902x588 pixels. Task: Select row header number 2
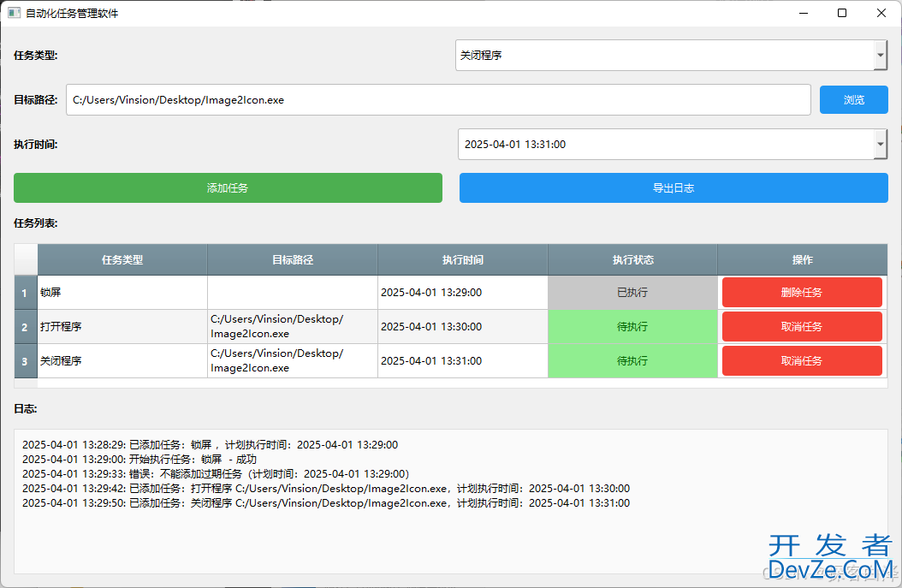(25, 327)
